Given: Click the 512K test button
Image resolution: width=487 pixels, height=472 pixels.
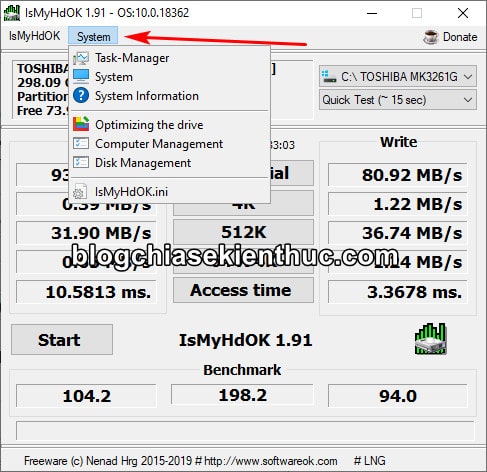Looking at the screenshot, I should click(x=243, y=232).
